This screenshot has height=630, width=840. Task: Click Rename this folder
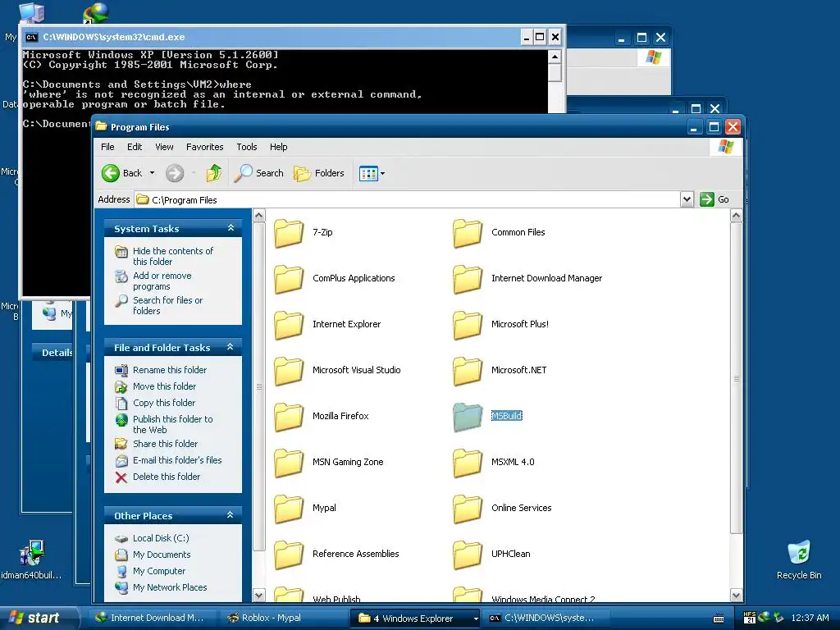169,370
